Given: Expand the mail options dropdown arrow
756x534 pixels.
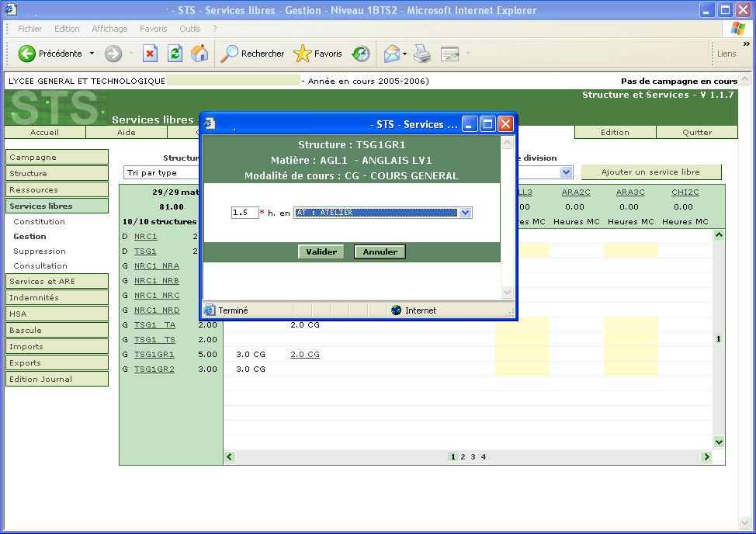Looking at the screenshot, I should (x=404, y=54).
